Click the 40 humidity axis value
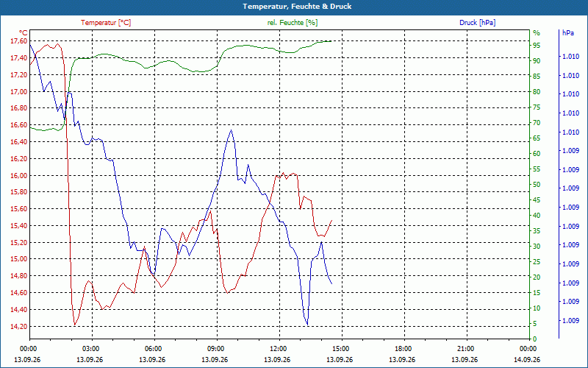588x368 pixels. point(537,216)
